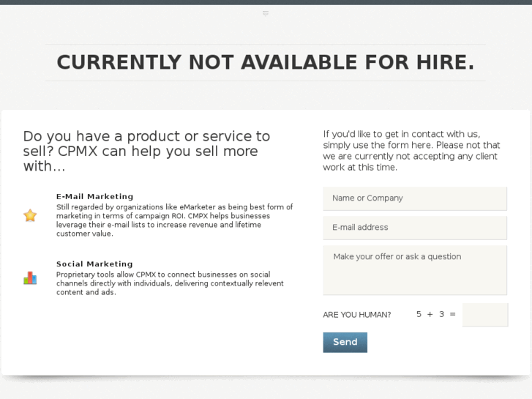Click the dark bar at page top
532x399 pixels.
266,2
